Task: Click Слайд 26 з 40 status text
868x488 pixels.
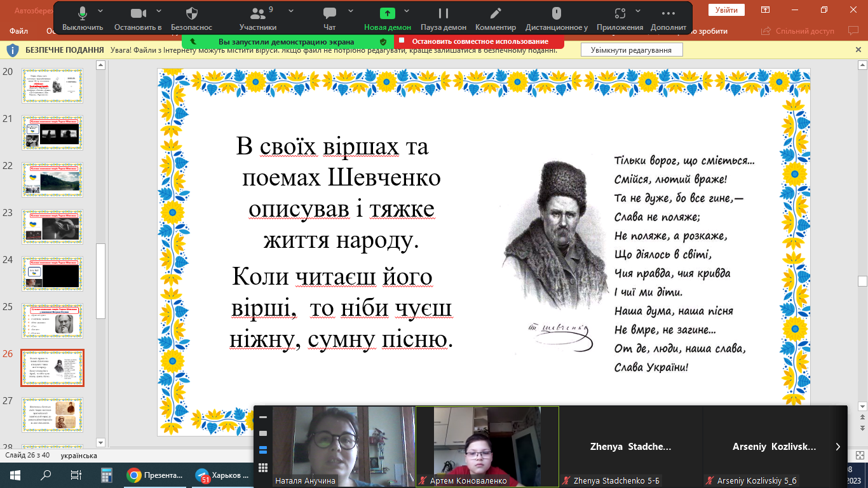Action: [x=28, y=456]
